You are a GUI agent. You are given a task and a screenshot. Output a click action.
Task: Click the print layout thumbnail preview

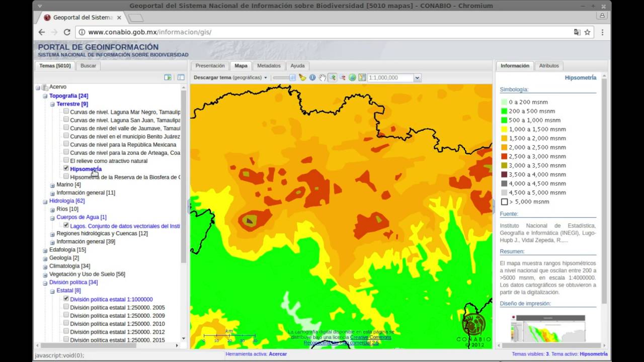(x=548, y=328)
